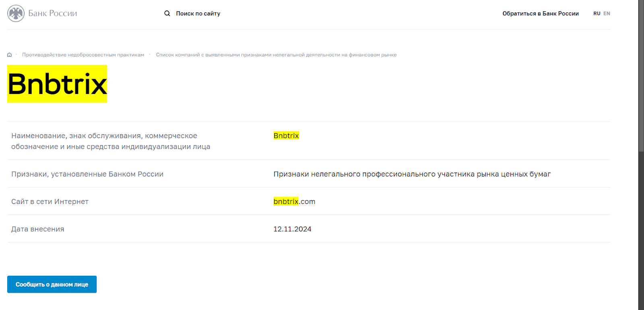
Task: Click the 'Дата внесения' row label
Action: 38,229
